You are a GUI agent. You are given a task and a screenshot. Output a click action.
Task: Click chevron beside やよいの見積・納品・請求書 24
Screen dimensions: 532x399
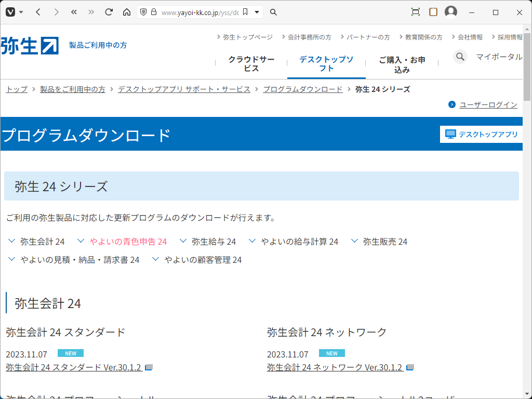point(11,259)
